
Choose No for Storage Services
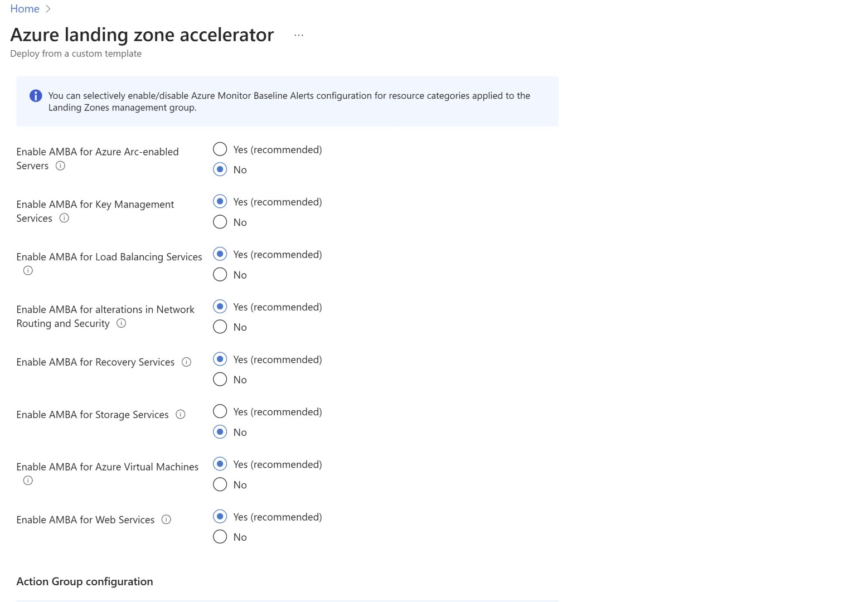point(220,432)
